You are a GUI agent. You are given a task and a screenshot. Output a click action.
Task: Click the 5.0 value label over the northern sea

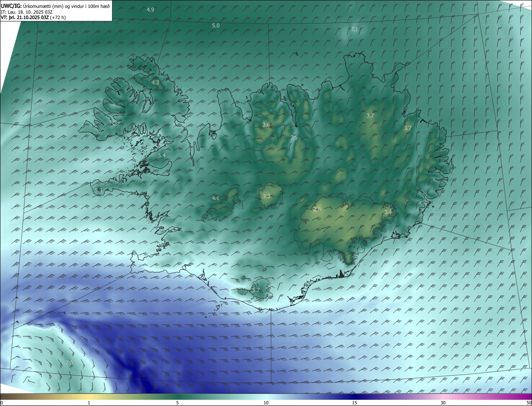point(216,26)
